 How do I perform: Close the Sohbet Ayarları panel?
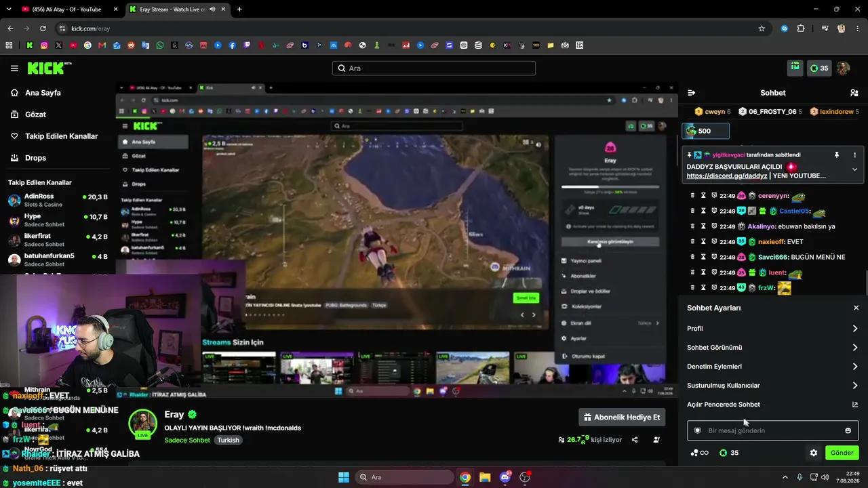tap(856, 308)
